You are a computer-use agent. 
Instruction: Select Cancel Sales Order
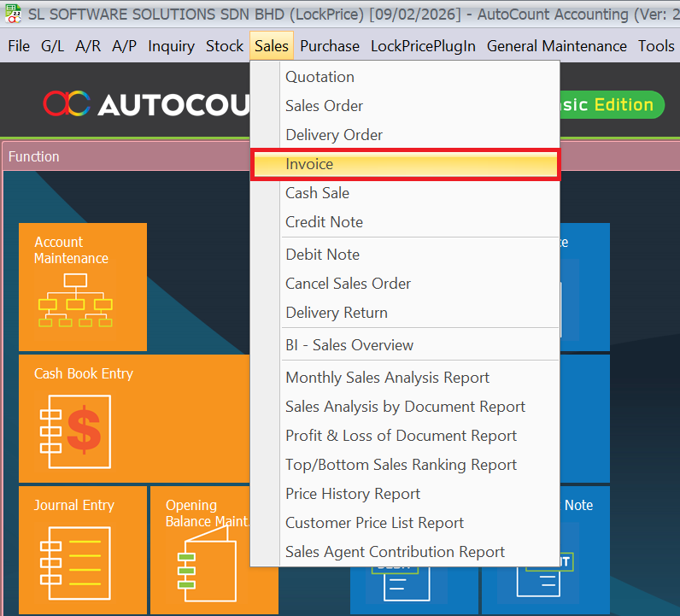348,284
